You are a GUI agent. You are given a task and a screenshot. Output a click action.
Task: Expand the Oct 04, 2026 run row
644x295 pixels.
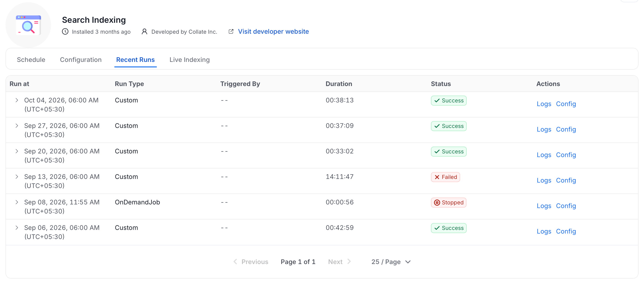click(x=17, y=100)
